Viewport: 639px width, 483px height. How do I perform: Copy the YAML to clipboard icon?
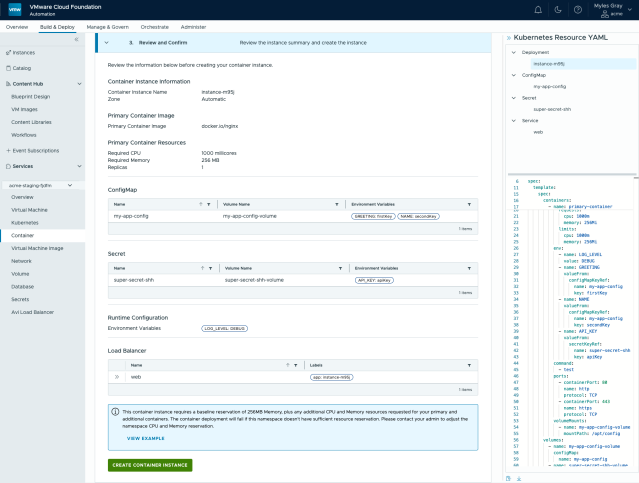pos(508,479)
